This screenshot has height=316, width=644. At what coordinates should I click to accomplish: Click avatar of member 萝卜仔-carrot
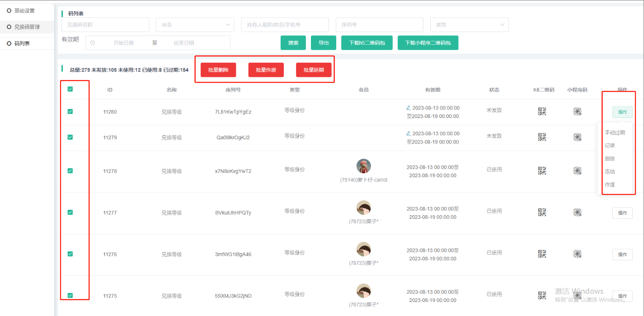pos(363,166)
